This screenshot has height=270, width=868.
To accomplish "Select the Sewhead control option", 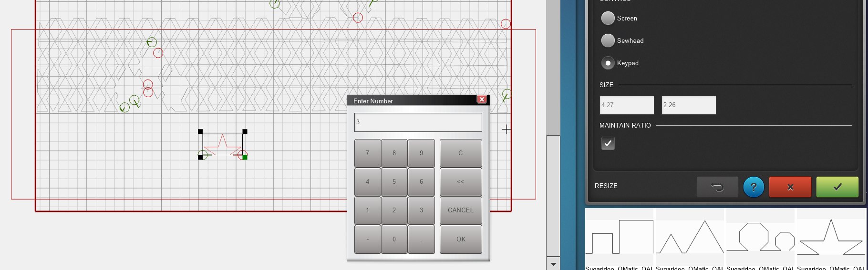I will (608, 40).
